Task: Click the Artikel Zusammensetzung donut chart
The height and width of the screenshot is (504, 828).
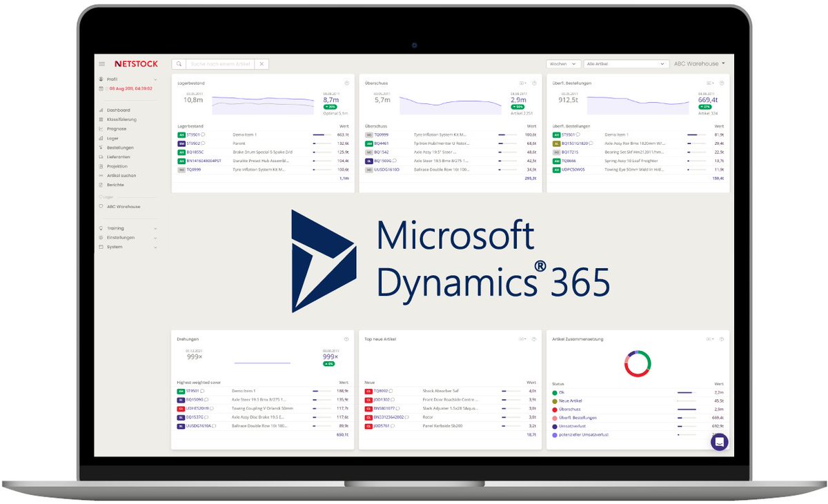Action: click(638, 363)
